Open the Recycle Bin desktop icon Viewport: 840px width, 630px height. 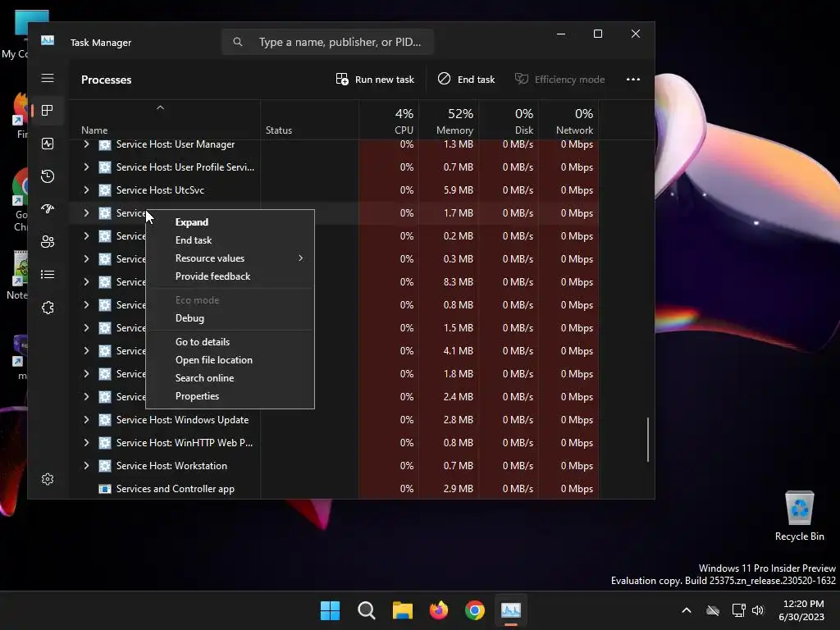799,515
